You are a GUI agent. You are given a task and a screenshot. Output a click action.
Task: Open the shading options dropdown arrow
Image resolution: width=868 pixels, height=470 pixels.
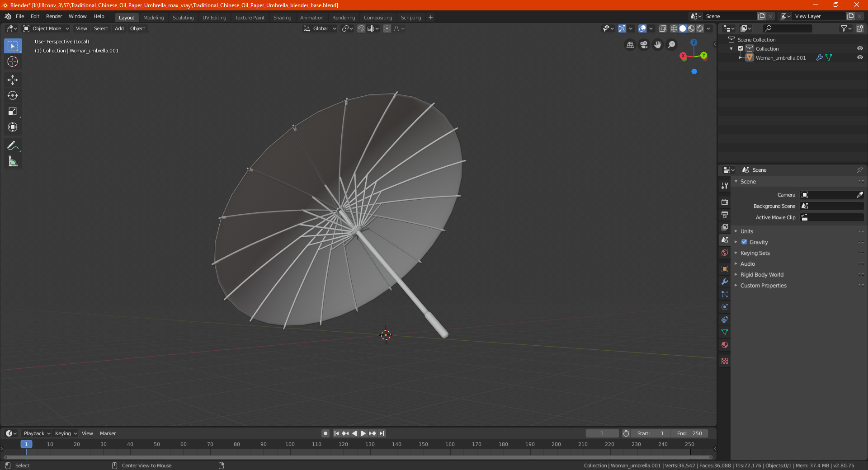coord(709,28)
